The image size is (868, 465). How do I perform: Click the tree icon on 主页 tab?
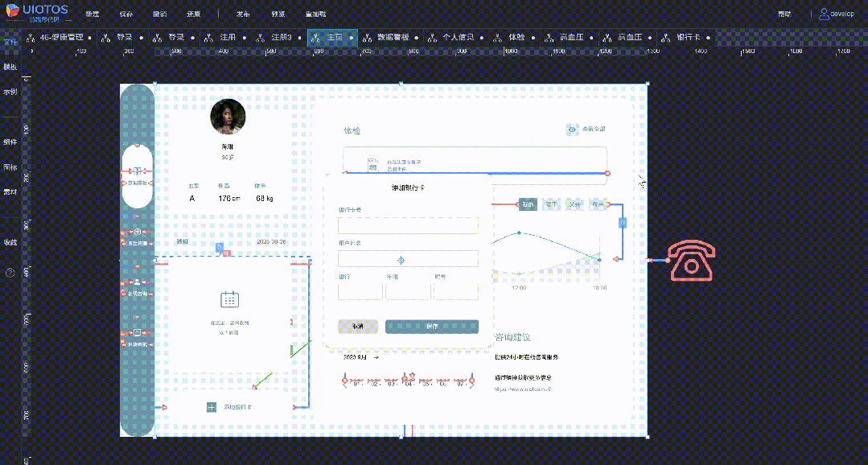tap(316, 38)
